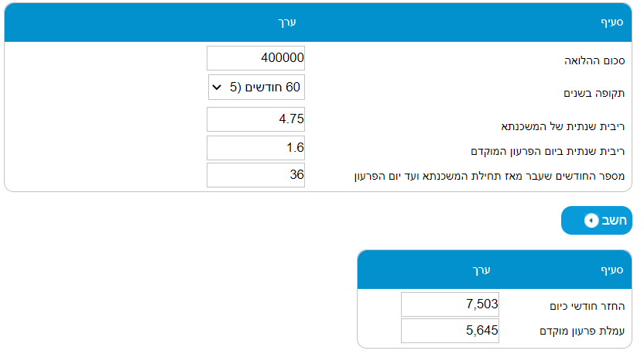
Task: Click the החזר חודשי כיום label
Action: pyautogui.click(x=592, y=306)
